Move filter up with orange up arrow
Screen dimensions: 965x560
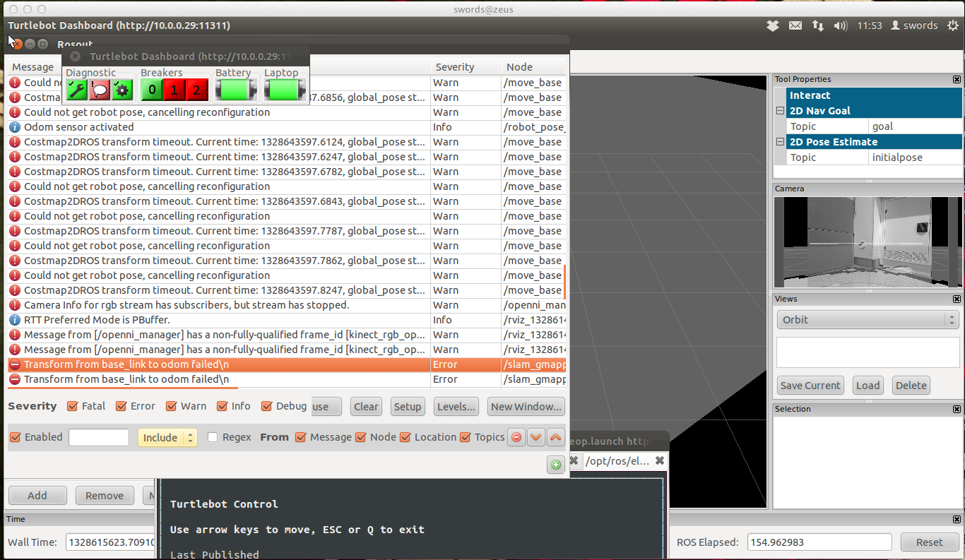tap(556, 437)
